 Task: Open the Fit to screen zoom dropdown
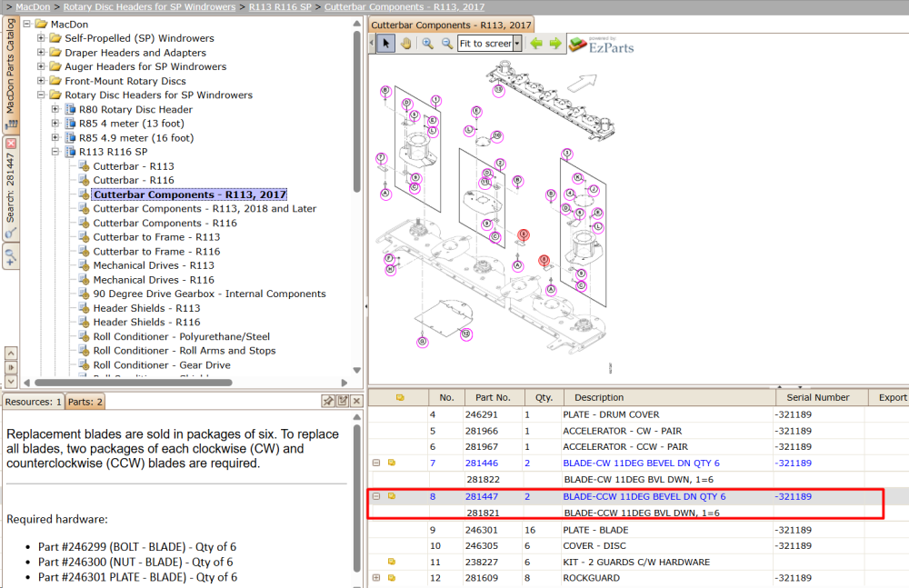(517, 44)
